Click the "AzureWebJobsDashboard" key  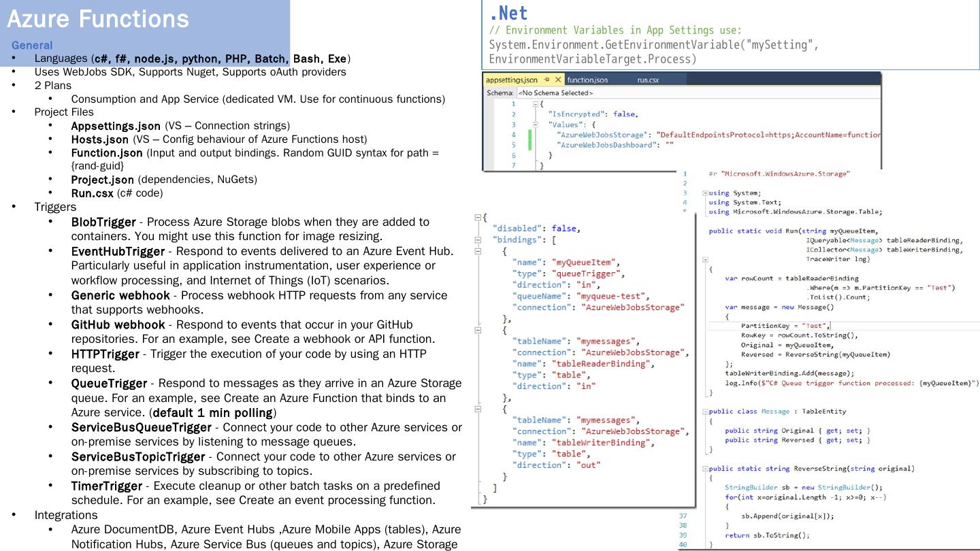pos(608,145)
